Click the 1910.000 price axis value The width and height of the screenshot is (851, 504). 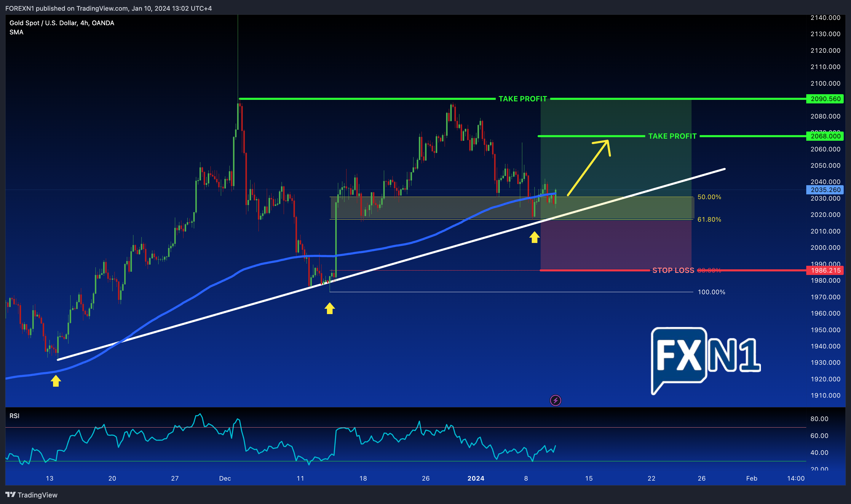coord(825,395)
